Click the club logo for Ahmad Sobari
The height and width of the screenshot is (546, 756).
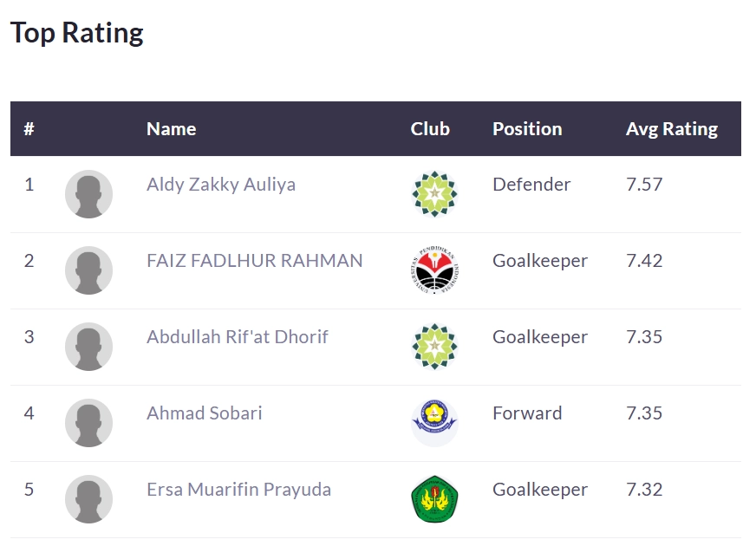point(434,423)
